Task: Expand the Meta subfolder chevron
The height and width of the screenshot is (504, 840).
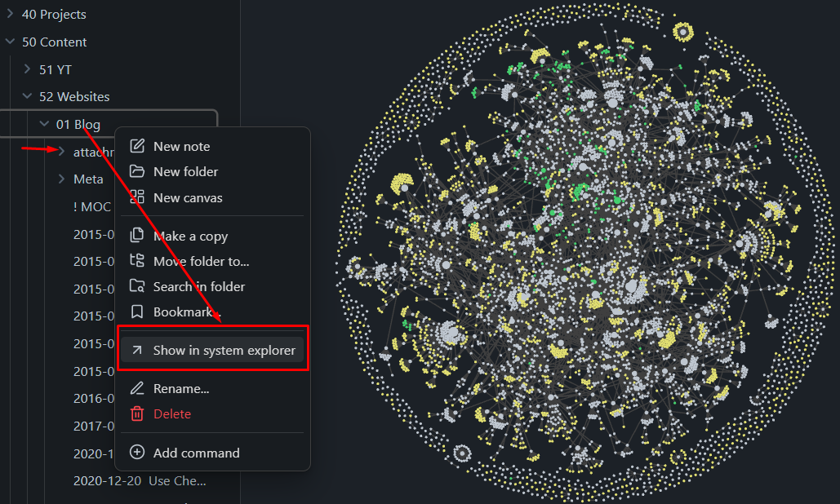Action: 61,179
